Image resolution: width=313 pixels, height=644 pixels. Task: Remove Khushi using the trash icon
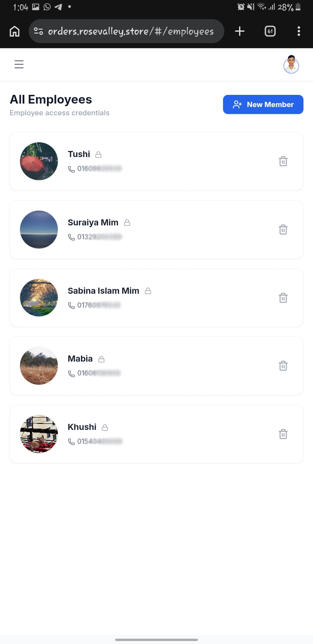[283, 434]
